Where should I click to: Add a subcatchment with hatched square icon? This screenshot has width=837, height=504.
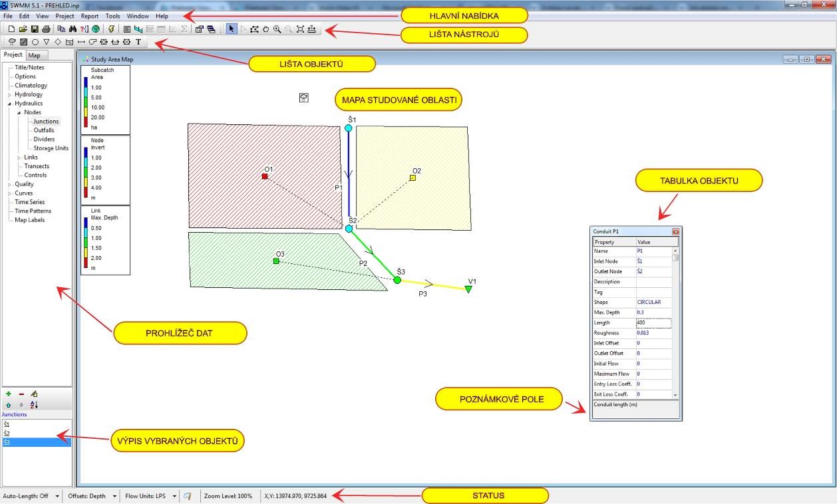23,42
